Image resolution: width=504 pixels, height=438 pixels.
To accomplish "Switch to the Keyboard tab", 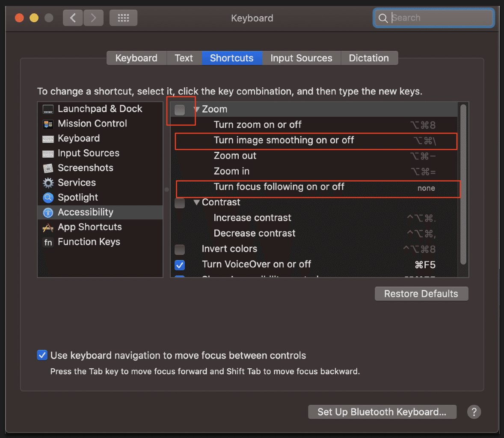I will (x=136, y=58).
